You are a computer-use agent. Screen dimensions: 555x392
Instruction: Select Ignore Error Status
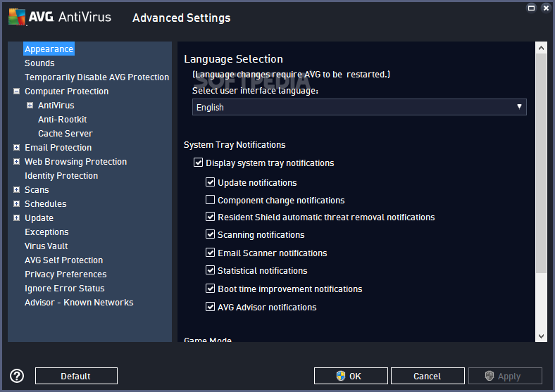pyautogui.click(x=64, y=289)
